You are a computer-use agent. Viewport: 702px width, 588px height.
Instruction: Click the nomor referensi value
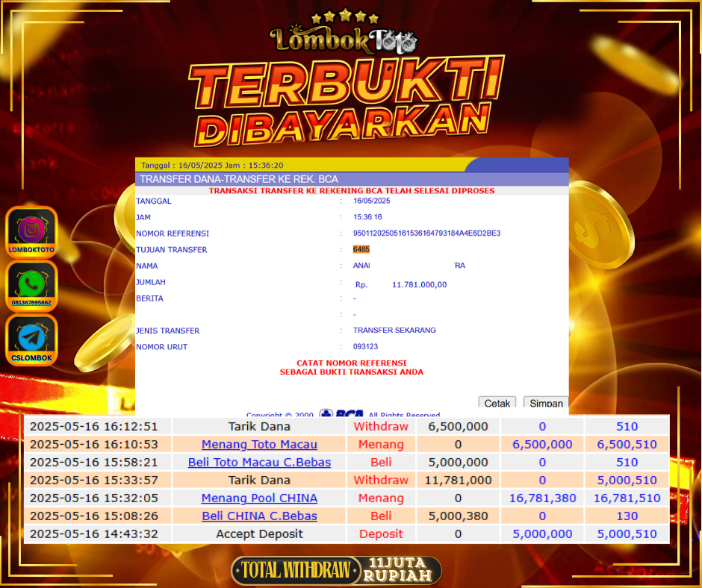tap(426, 234)
